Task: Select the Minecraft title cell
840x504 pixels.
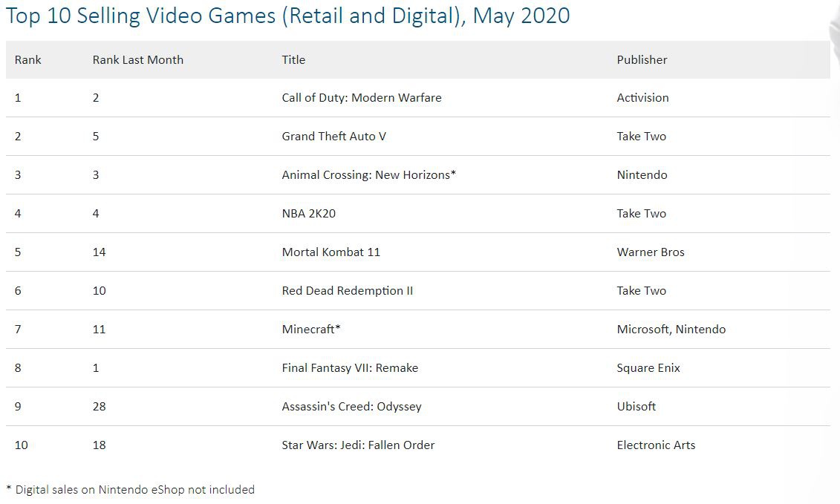Action: pos(311,330)
